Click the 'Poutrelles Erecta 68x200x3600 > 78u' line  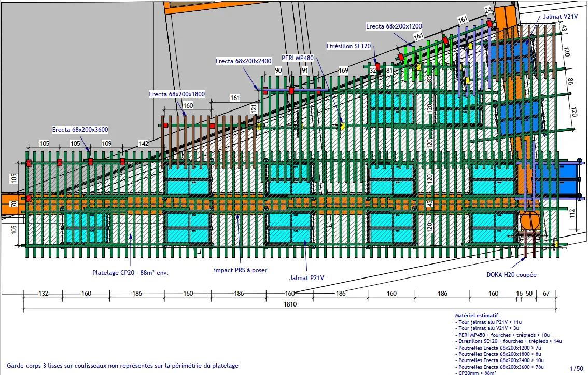(499, 367)
